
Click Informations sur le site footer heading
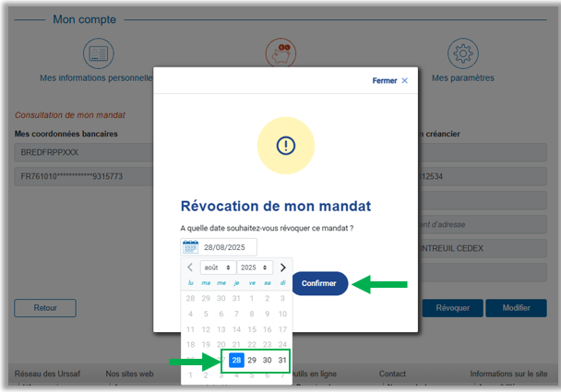coord(508,374)
